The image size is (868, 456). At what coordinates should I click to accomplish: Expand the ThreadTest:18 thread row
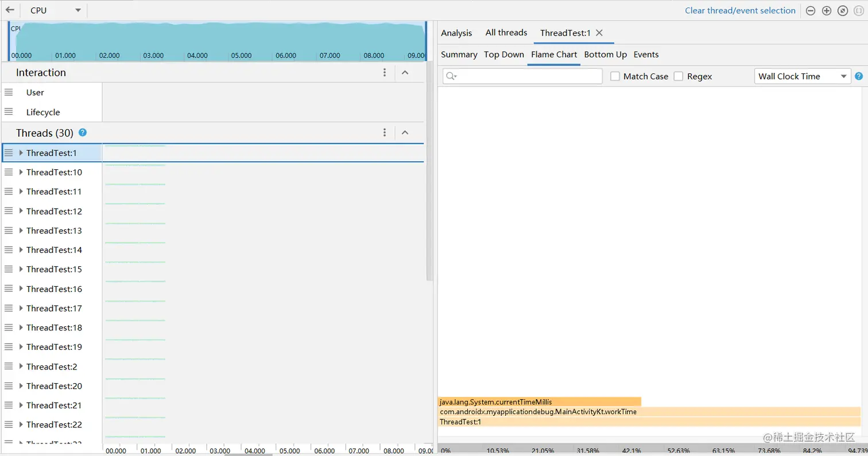point(21,328)
